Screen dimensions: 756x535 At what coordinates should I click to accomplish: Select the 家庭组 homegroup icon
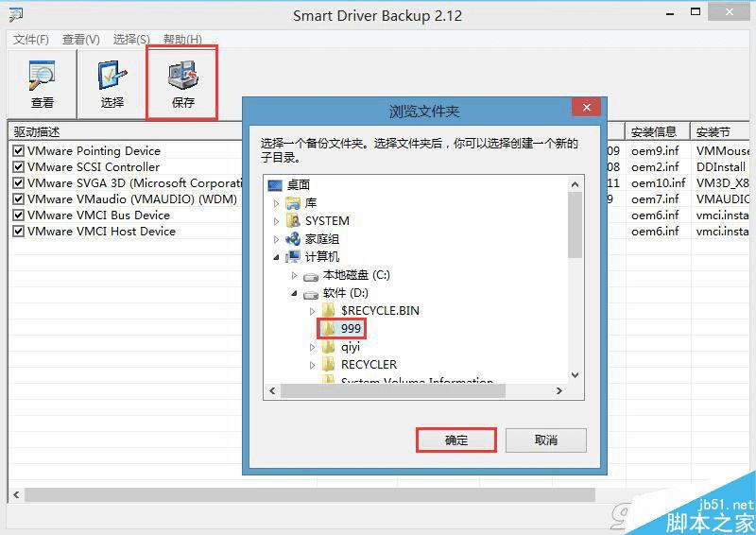pos(293,239)
